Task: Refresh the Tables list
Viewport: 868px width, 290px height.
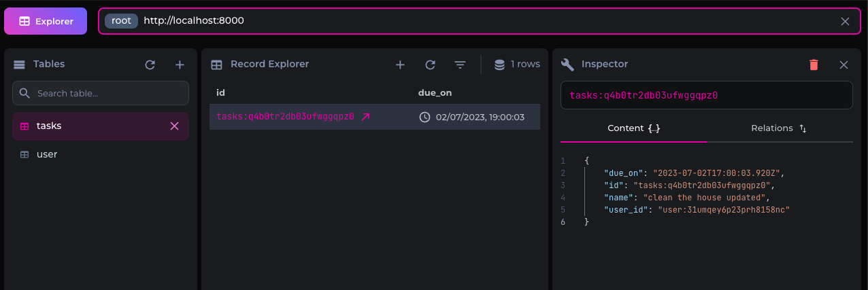Action: coord(150,65)
